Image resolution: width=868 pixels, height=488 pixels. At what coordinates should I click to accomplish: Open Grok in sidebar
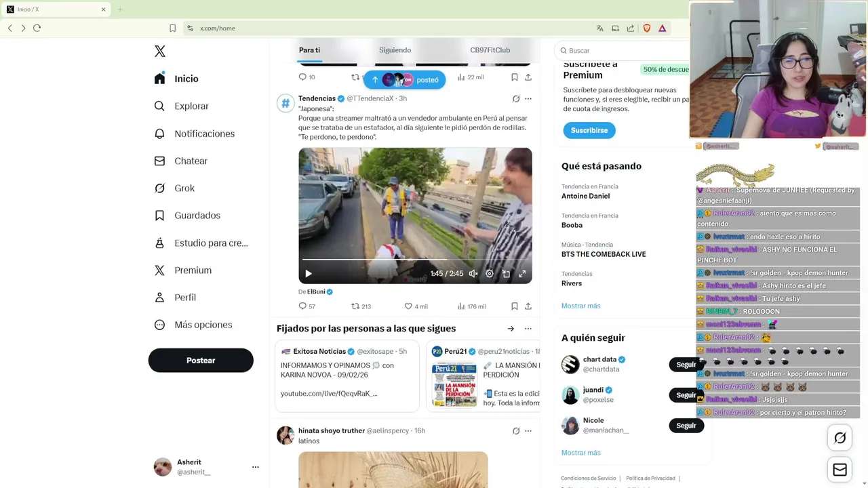coord(174,188)
